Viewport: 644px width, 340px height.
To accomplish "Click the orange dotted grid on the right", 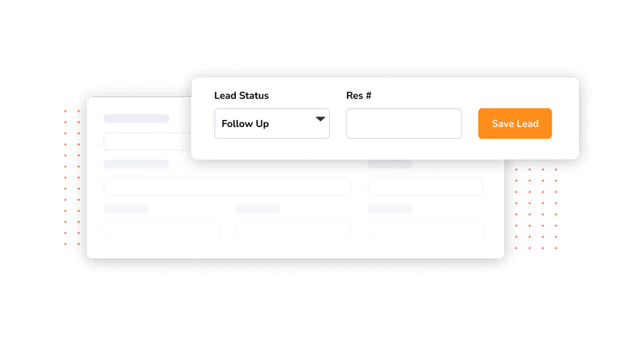I will 536,209.
